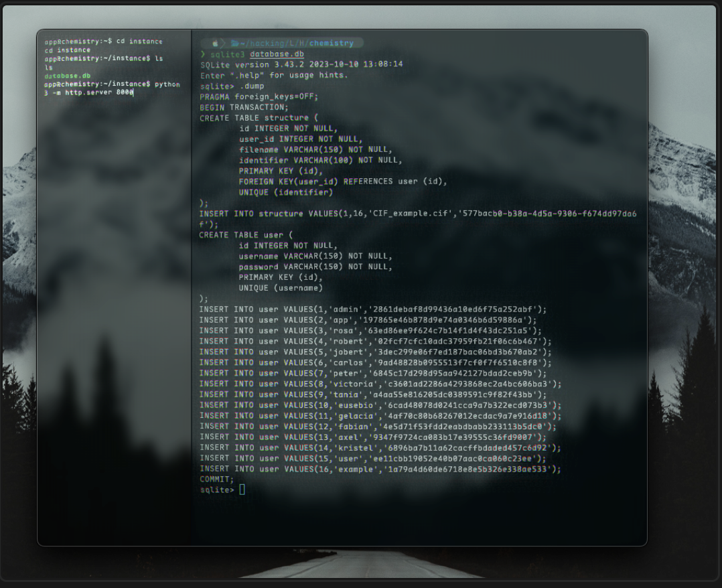
Task: Click the text cursor after 'http.server 8000'
Action: click(133, 93)
